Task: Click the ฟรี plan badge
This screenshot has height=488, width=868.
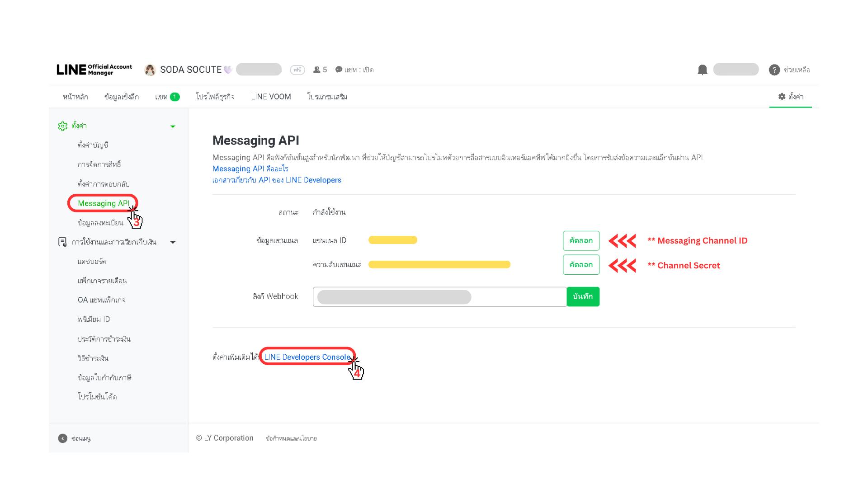Action: (x=297, y=70)
